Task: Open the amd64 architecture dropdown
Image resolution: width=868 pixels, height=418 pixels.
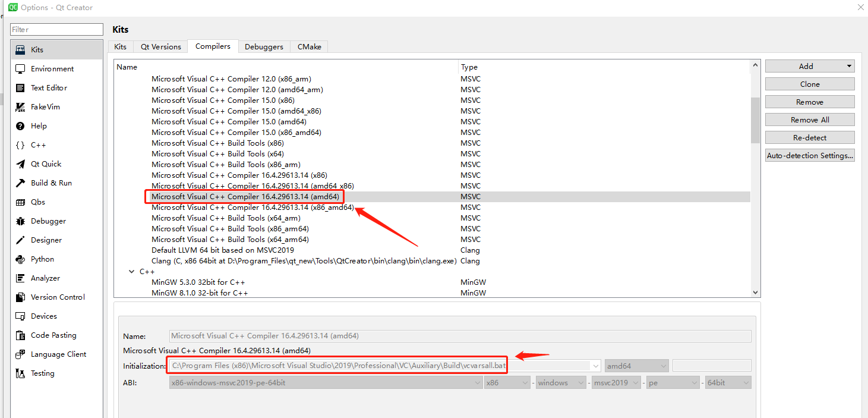Action: point(637,366)
